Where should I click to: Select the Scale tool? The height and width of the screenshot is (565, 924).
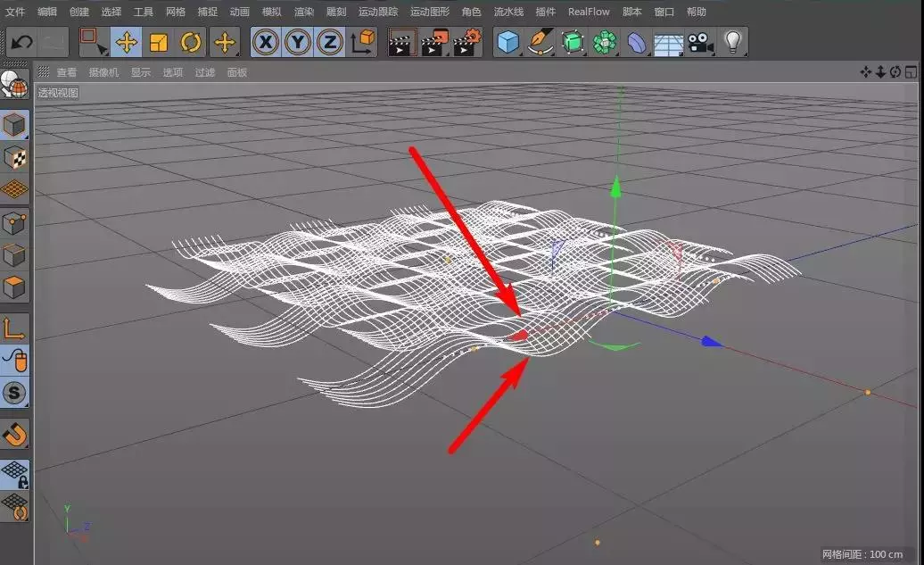click(159, 42)
